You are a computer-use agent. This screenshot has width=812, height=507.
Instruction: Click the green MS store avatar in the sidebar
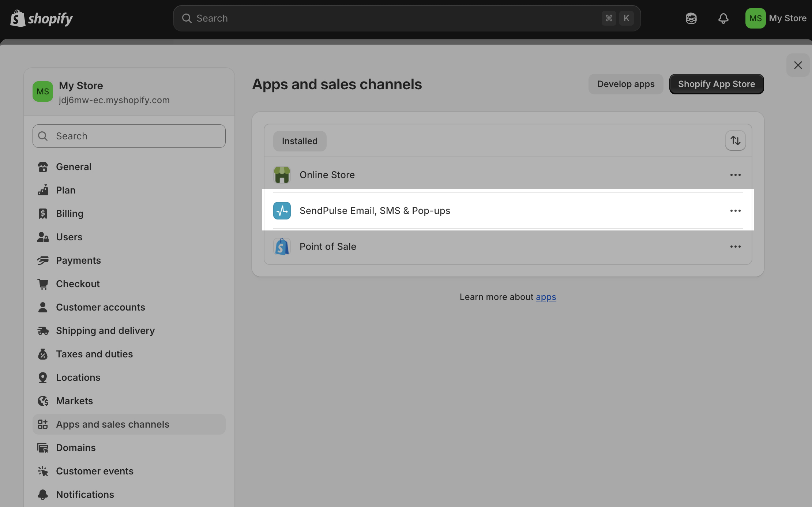click(x=43, y=91)
